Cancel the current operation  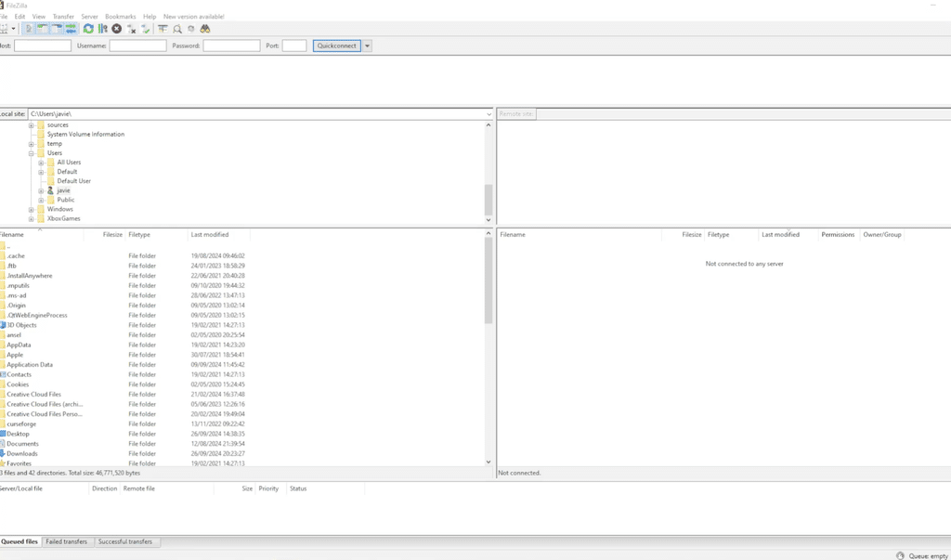click(116, 29)
